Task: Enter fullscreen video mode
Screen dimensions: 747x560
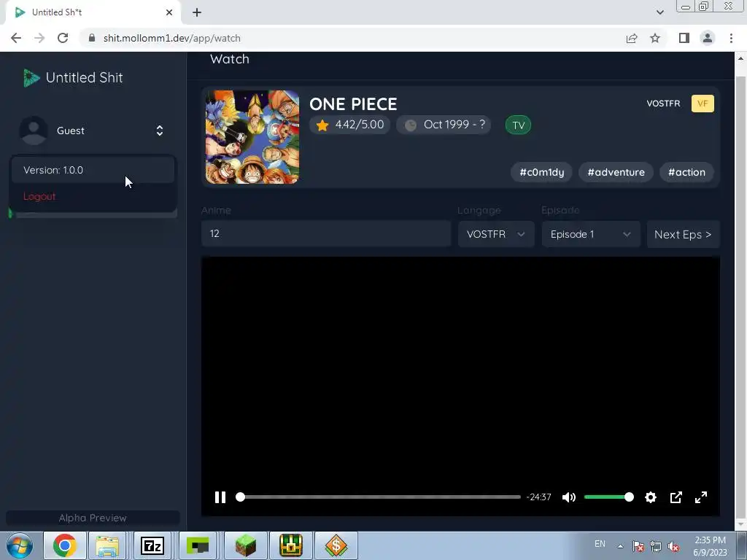Action: pyautogui.click(x=701, y=497)
